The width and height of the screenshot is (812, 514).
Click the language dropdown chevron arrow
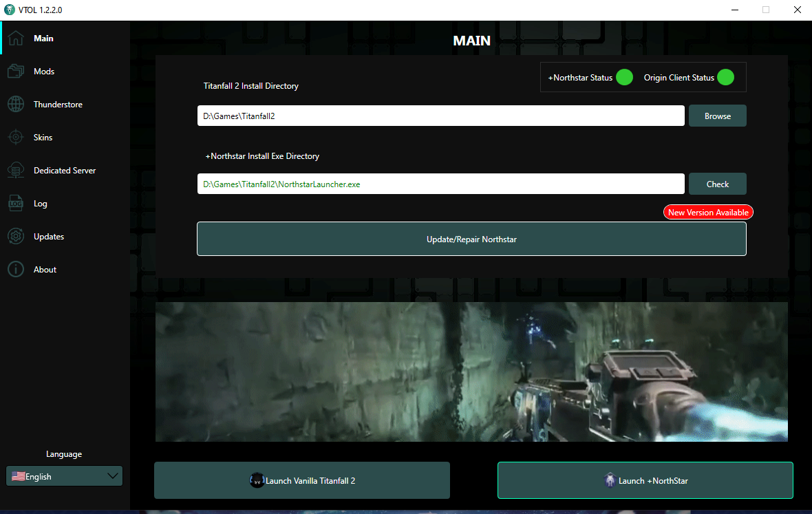pyautogui.click(x=112, y=476)
